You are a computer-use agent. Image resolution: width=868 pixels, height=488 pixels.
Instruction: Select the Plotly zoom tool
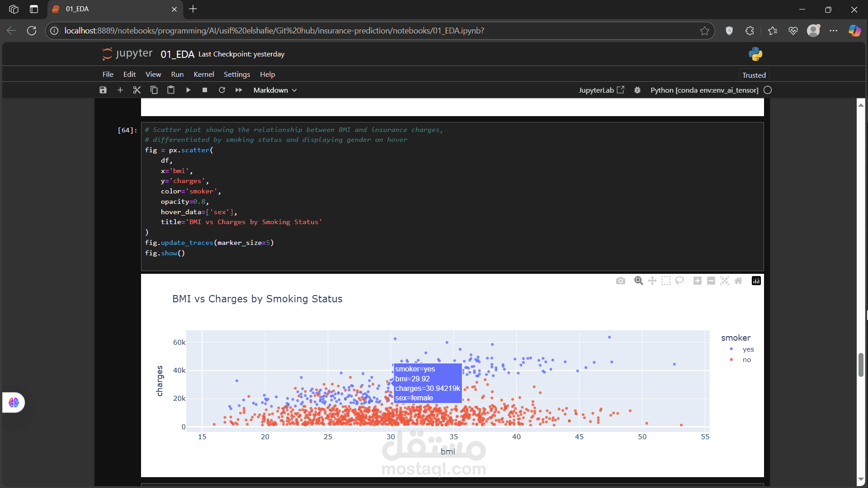pyautogui.click(x=638, y=281)
